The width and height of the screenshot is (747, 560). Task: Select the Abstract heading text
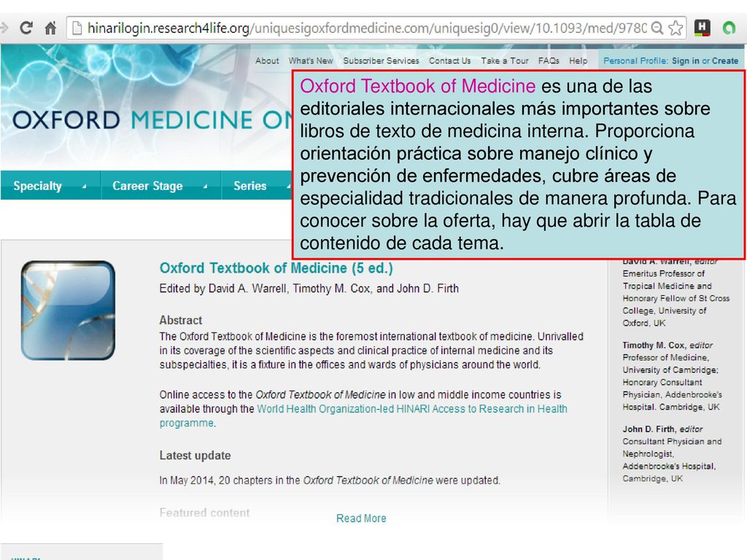pyautogui.click(x=181, y=320)
